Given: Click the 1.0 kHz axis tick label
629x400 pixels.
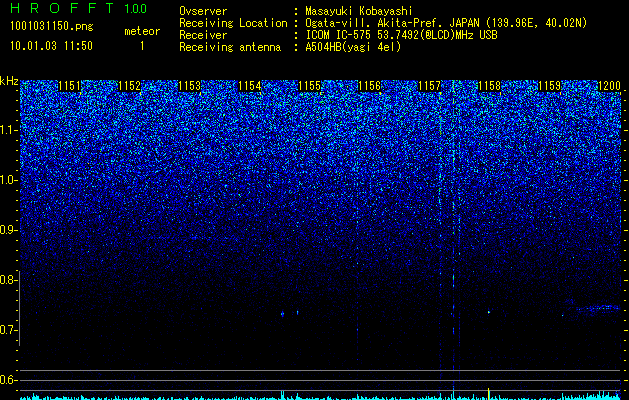Looking at the screenshot, I should [7, 180].
